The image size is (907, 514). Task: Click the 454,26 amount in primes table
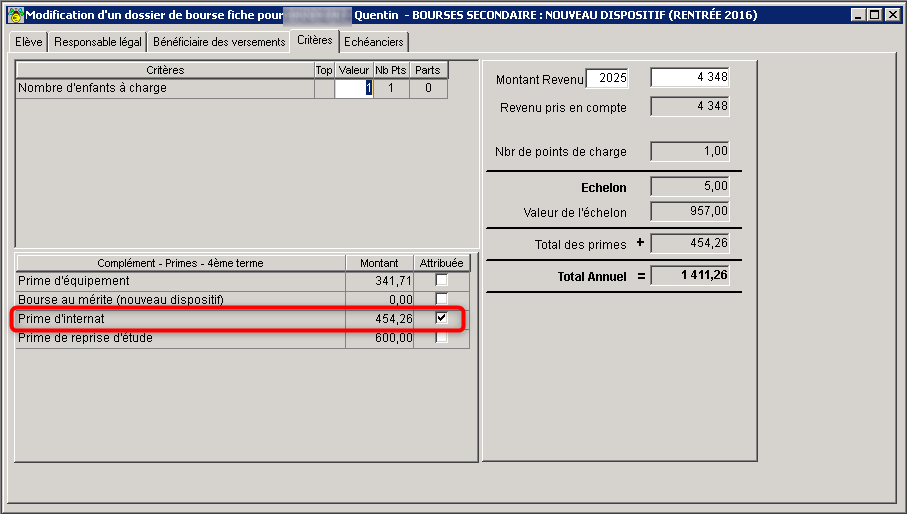click(x=379, y=319)
